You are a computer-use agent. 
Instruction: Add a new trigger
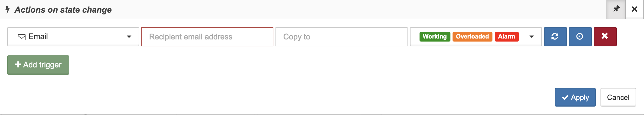pyautogui.click(x=38, y=65)
